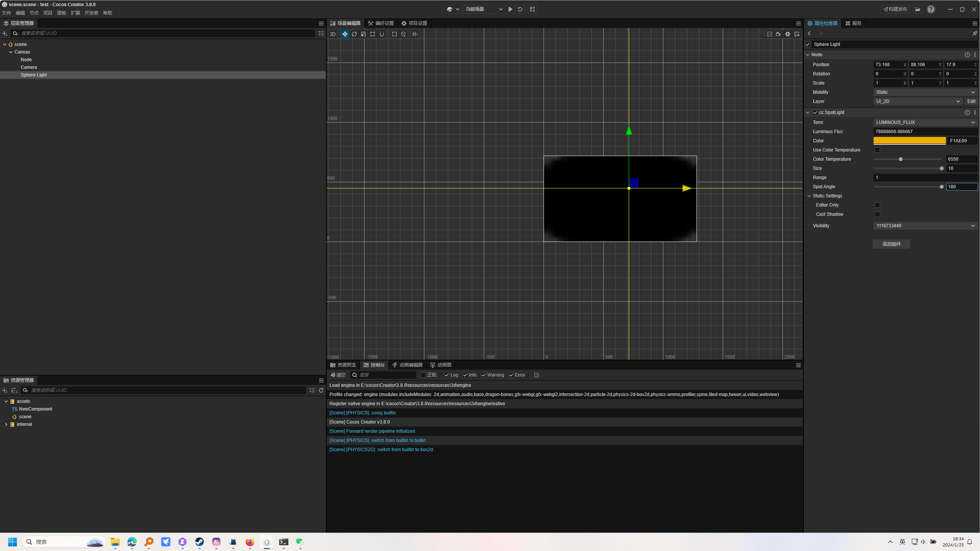
Task: Open the light Color swatch
Action: click(x=910, y=141)
